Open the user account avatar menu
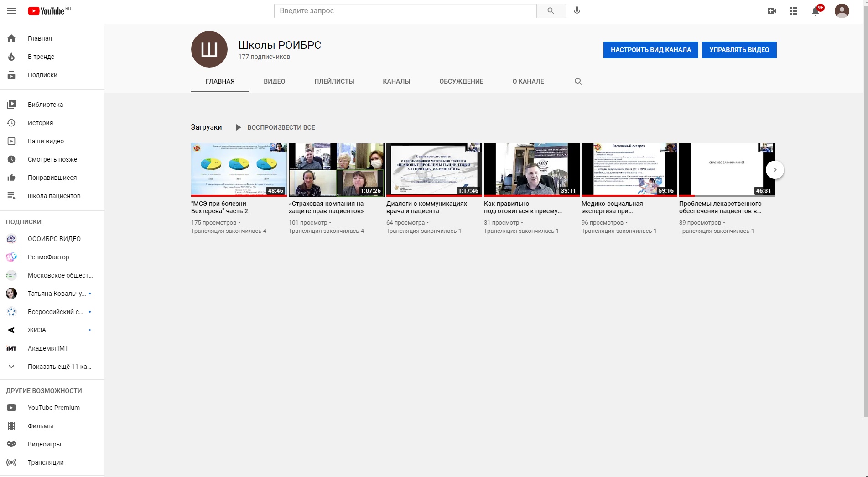This screenshot has width=868, height=477. coord(842,11)
